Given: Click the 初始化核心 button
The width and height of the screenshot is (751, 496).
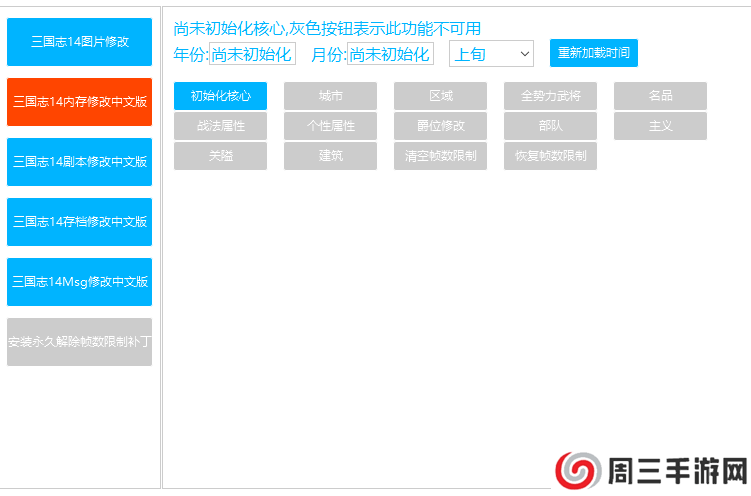Looking at the screenshot, I should (220, 96).
